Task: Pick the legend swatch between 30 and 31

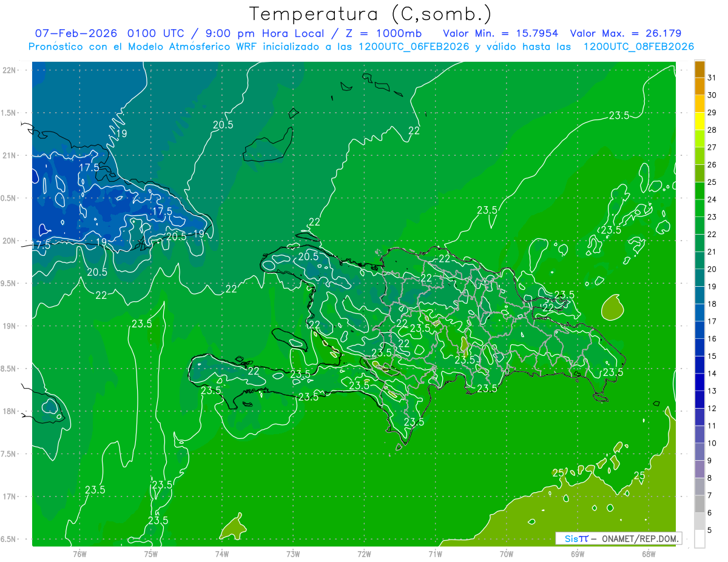Action: 700,86
